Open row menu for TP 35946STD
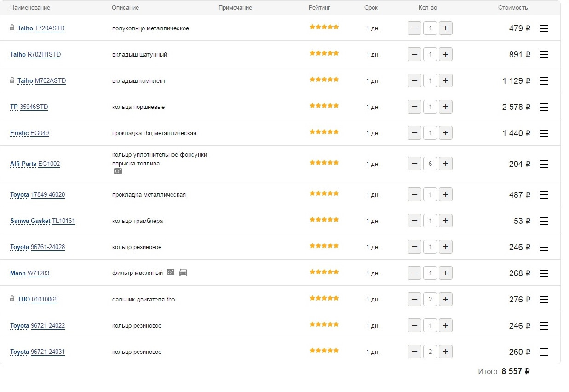 (543, 107)
